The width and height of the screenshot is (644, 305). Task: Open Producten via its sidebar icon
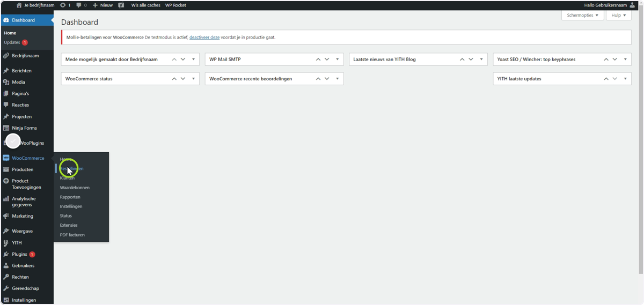(6, 169)
